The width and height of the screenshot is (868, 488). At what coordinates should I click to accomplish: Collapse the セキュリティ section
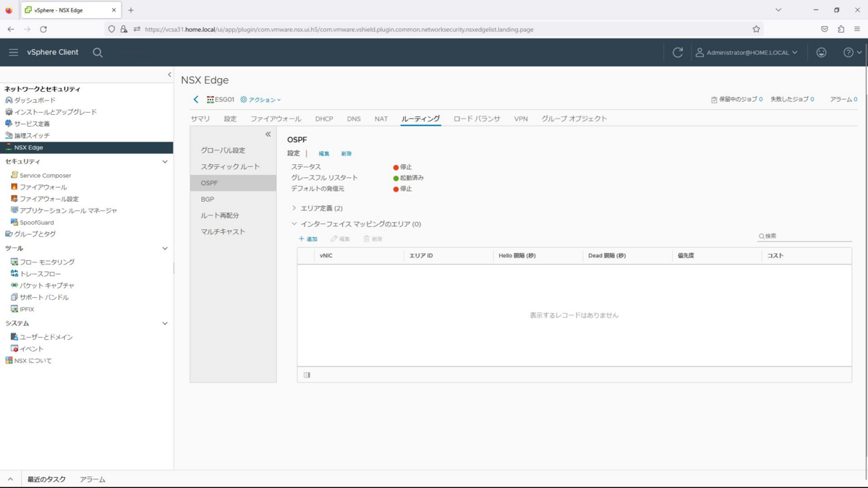coord(165,162)
